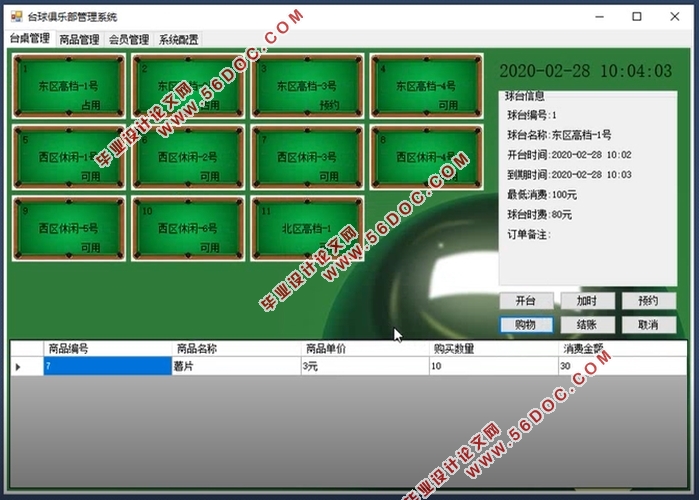Select table 7 西区休闲-3号
Viewport: 699px width, 500px height.
[307, 157]
